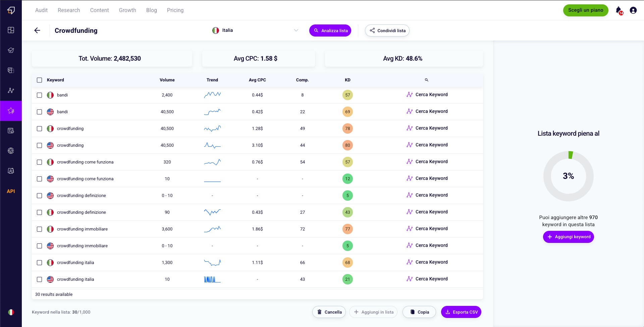The width and height of the screenshot is (644, 327).
Task: Click the green KD 5 badge for crowdfunding definizione
Action: (347, 196)
